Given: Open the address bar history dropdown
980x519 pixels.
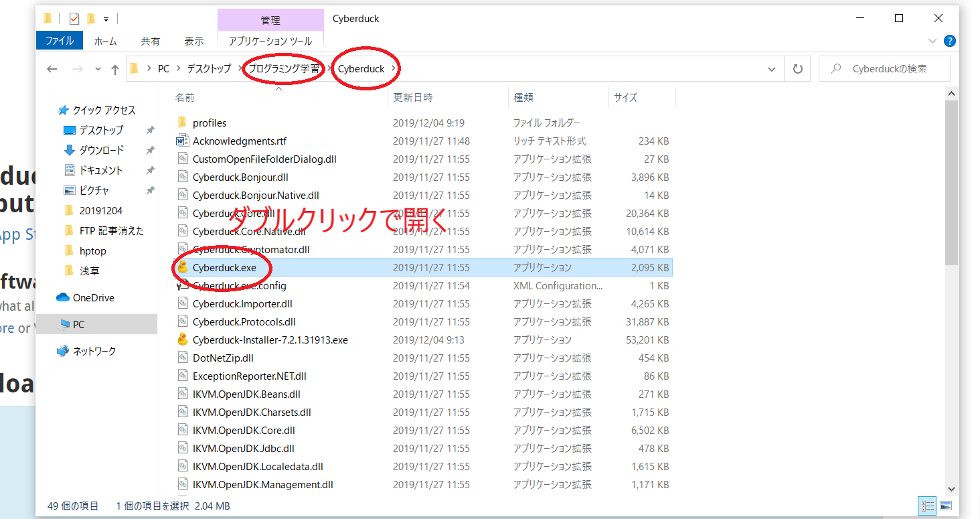Looking at the screenshot, I should click(772, 69).
